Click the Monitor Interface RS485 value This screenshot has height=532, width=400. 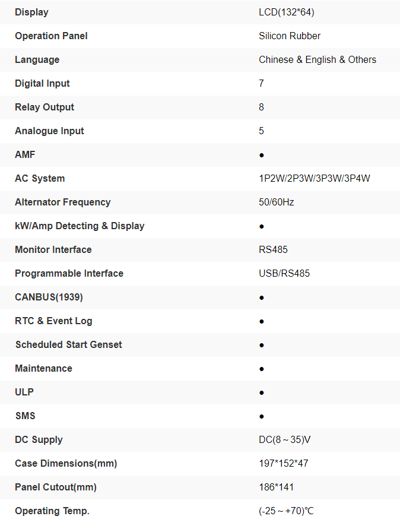(x=273, y=249)
